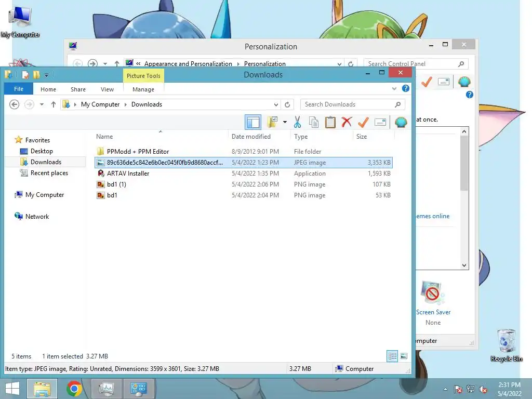
Task: Click the rename icon in Downloads toolbar
Action: click(380, 122)
